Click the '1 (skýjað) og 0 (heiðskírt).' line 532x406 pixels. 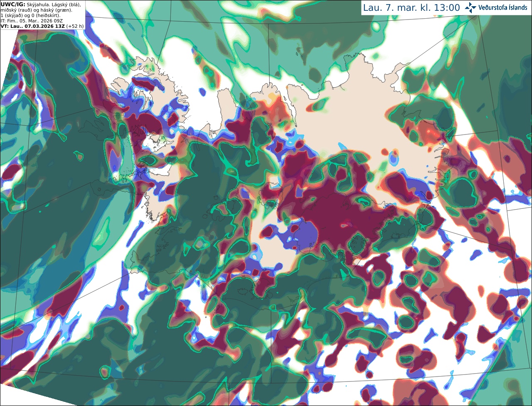coord(30,15)
